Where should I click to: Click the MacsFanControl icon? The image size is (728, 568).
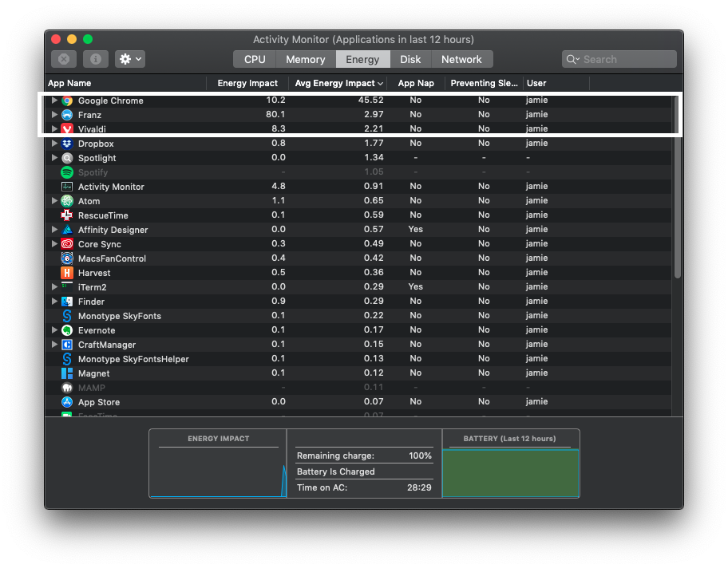pyautogui.click(x=67, y=259)
